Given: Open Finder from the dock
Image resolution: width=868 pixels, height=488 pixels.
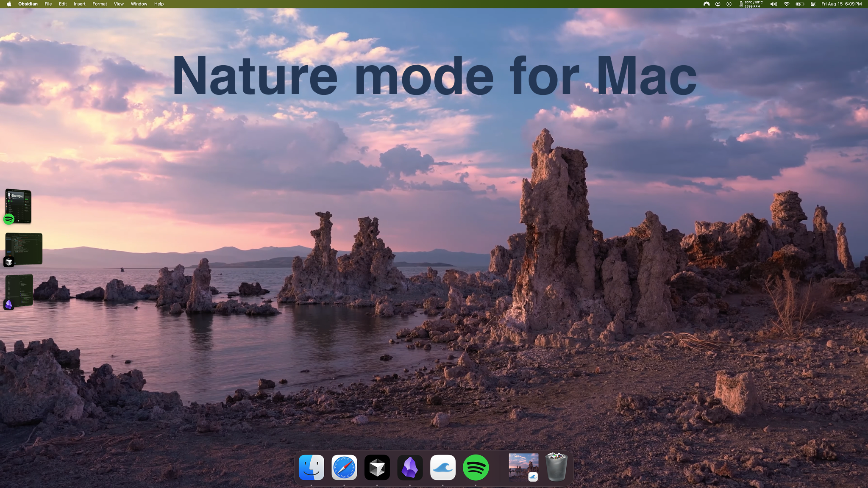Looking at the screenshot, I should (x=312, y=468).
